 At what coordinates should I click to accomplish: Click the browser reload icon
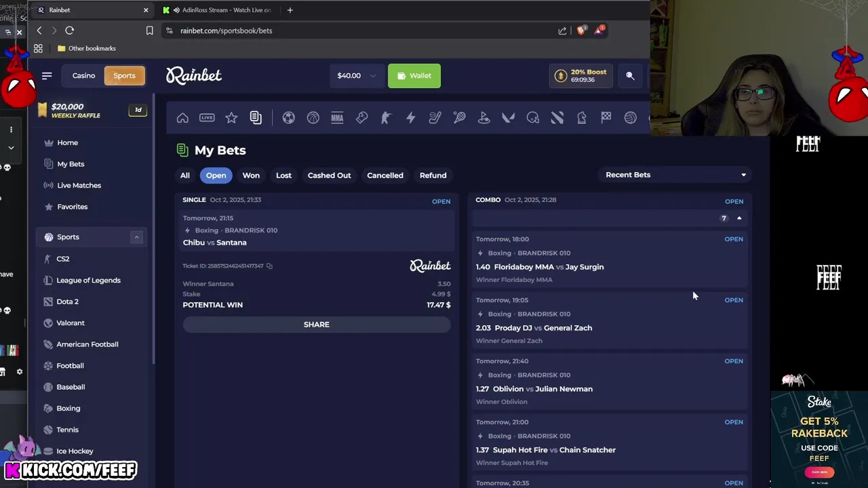coord(69,30)
